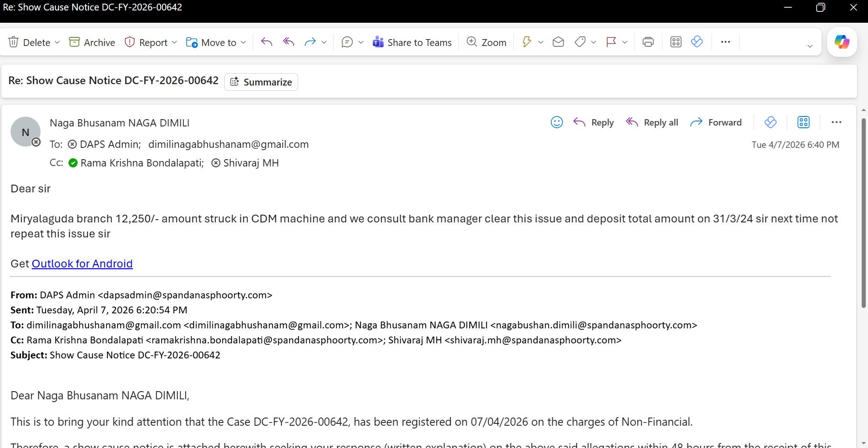Expand the ribbon options chevron
Image resolution: width=868 pixels, height=448 pixels.
[x=810, y=46]
